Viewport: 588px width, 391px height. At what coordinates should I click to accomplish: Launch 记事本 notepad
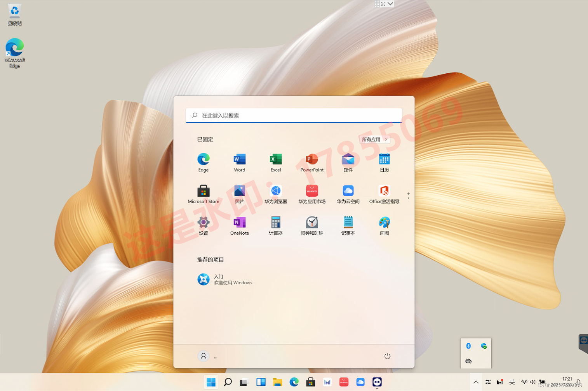(348, 226)
